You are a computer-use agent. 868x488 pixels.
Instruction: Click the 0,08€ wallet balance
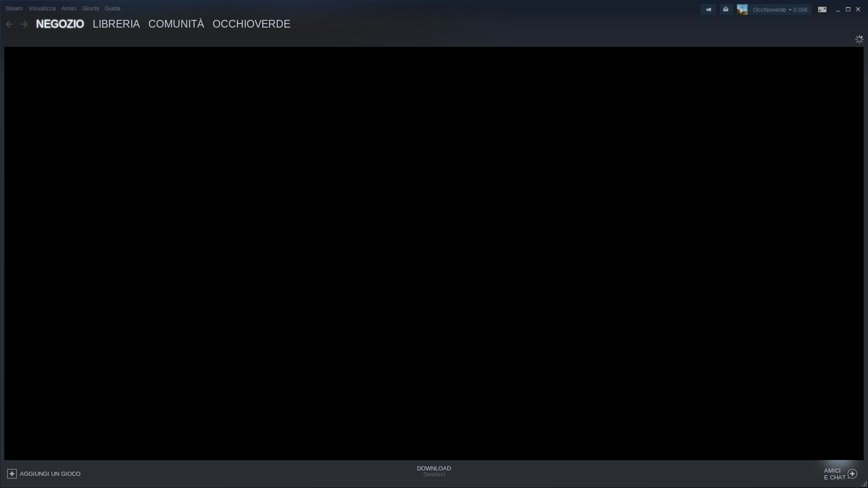coord(801,9)
